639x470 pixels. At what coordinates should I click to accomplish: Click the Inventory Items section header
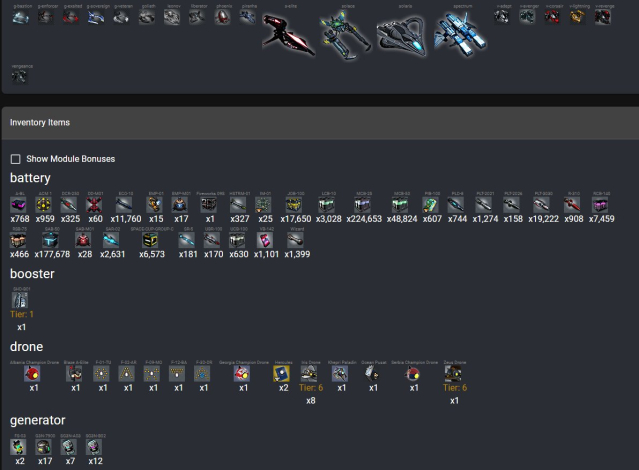click(40, 123)
